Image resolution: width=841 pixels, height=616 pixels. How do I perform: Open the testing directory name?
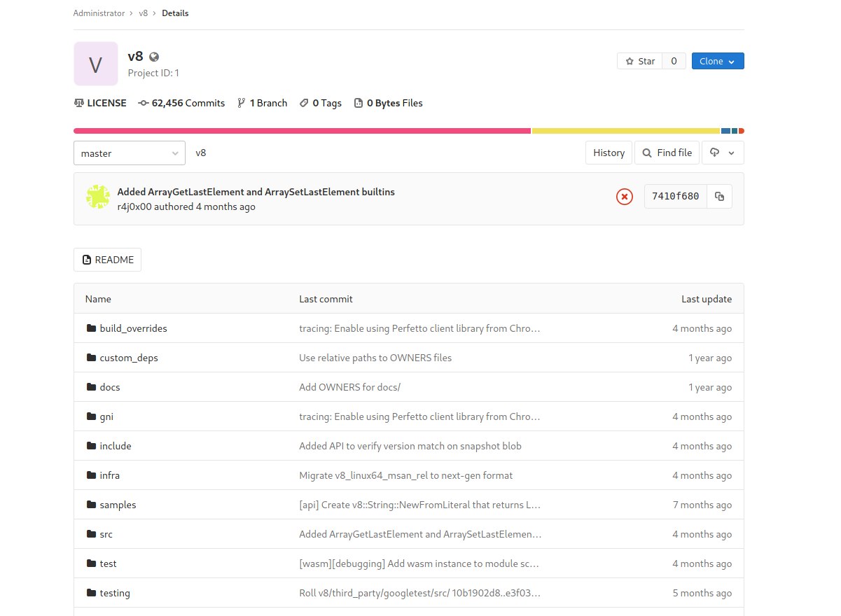(x=115, y=593)
